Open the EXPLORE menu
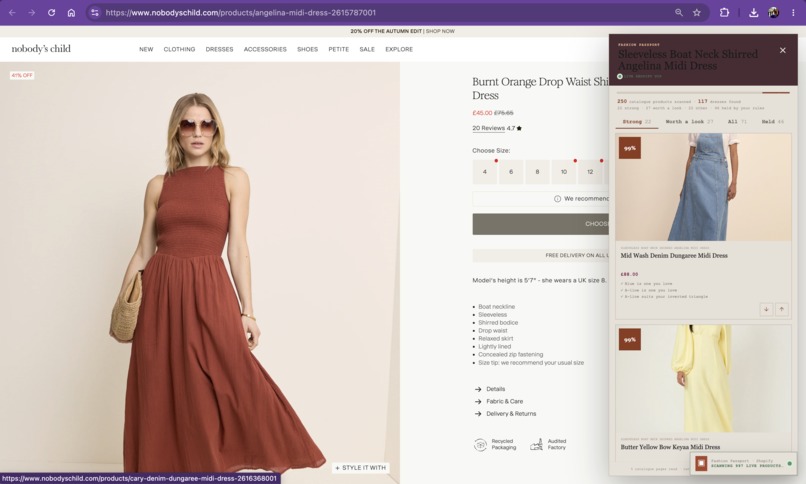Image resolution: width=806 pixels, height=484 pixels. (399, 49)
